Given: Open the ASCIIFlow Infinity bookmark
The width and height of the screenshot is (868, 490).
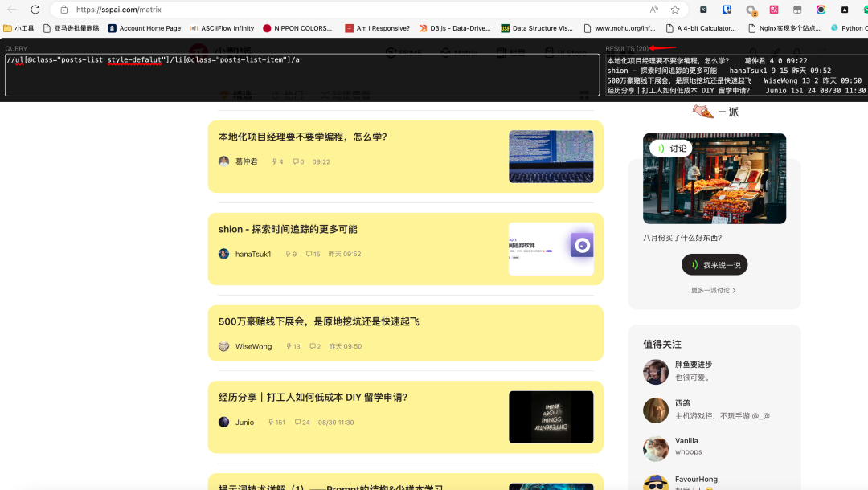Looking at the screenshot, I should tap(222, 28).
